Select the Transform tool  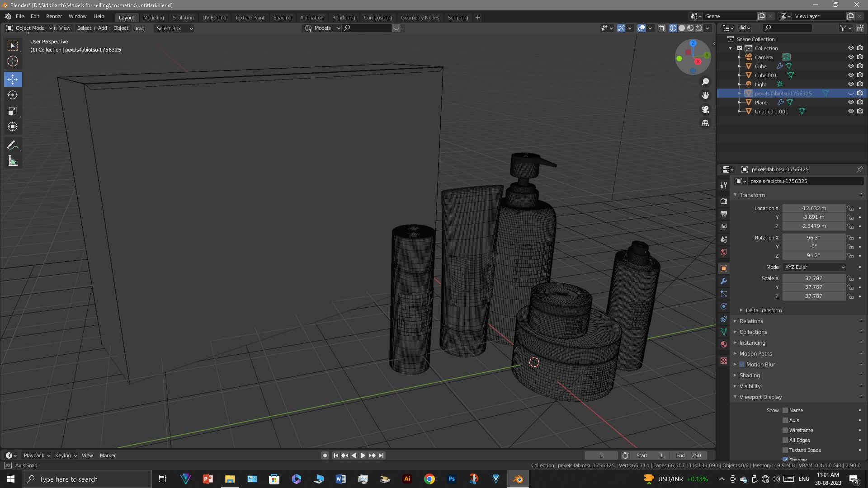(x=13, y=127)
